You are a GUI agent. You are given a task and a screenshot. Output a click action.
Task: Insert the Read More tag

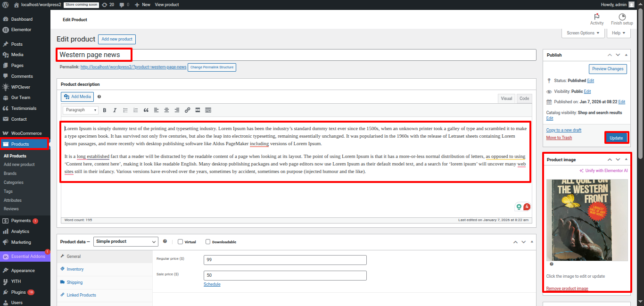click(198, 110)
